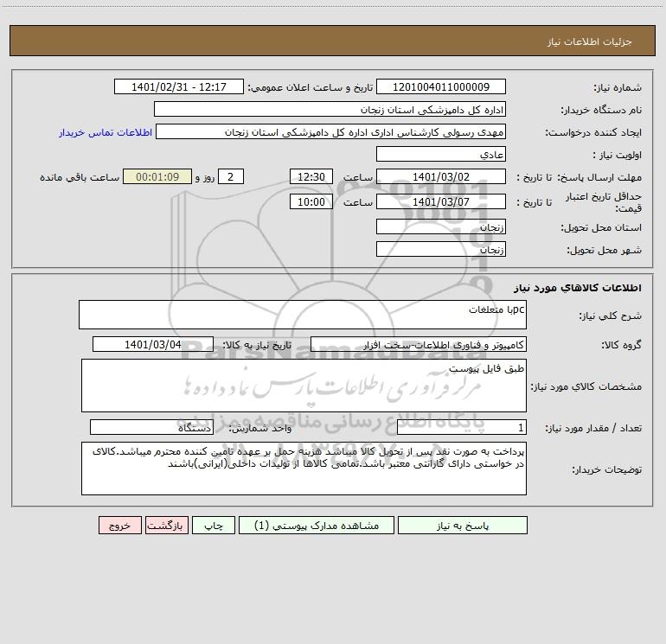The image size is (666, 644).
Task: Click the label شماره نیاز
Action: [618, 88]
